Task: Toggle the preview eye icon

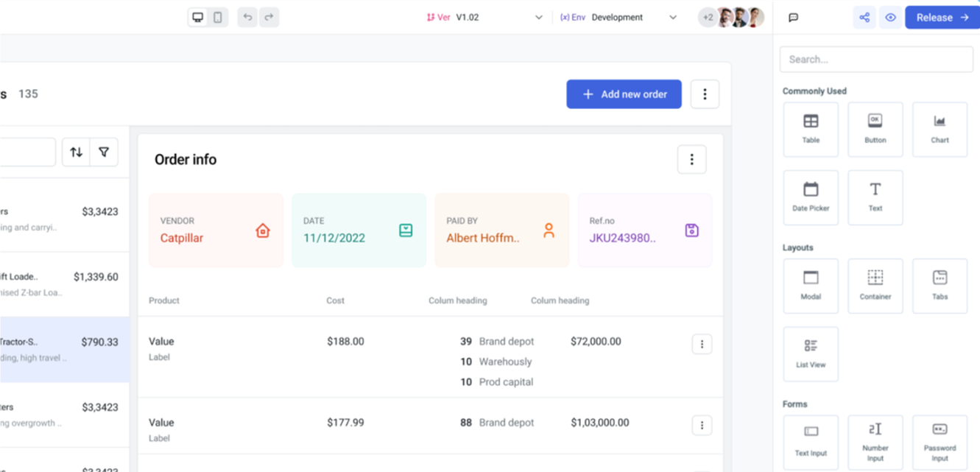Action: (890, 18)
